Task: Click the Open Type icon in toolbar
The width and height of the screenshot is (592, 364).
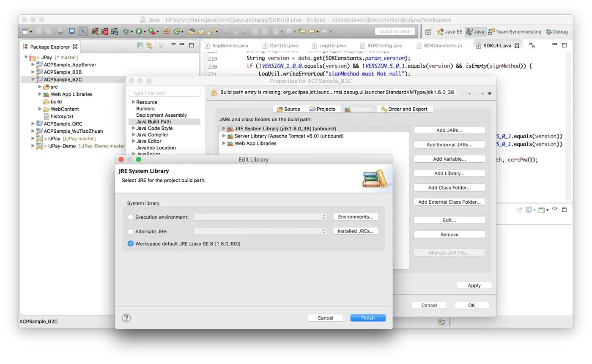Action: [x=192, y=31]
